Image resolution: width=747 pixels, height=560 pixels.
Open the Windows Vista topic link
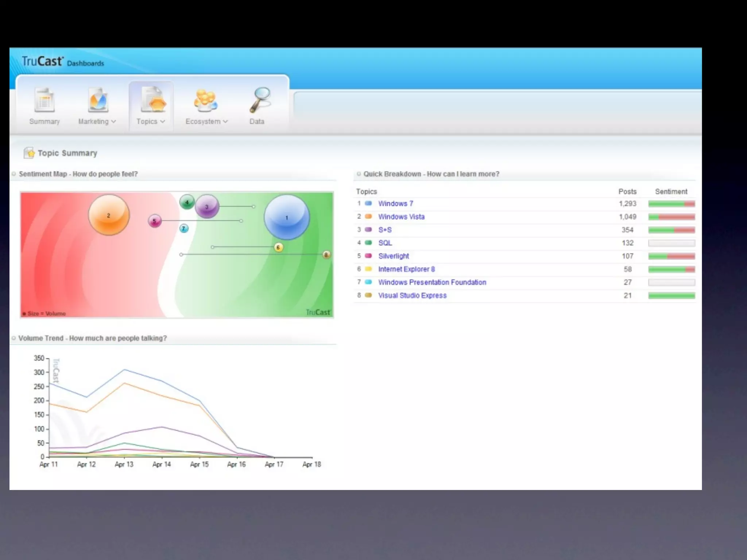click(x=401, y=217)
